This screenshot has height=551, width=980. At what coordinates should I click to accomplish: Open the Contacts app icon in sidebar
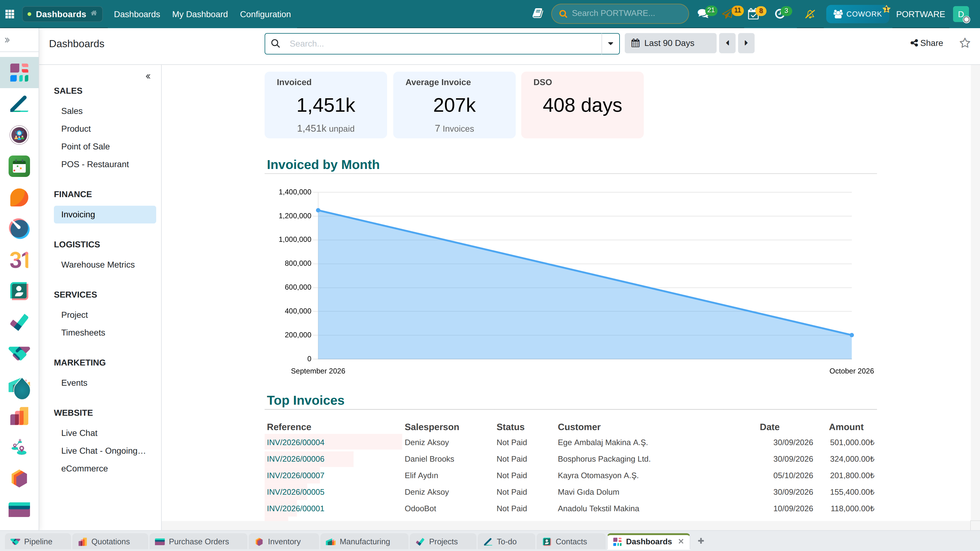(x=19, y=291)
